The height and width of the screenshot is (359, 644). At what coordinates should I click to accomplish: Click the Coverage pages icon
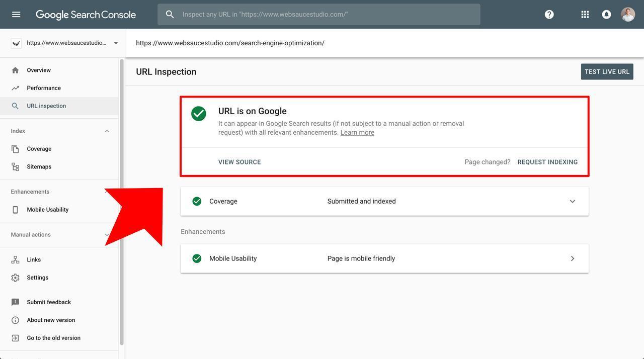(16, 149)
